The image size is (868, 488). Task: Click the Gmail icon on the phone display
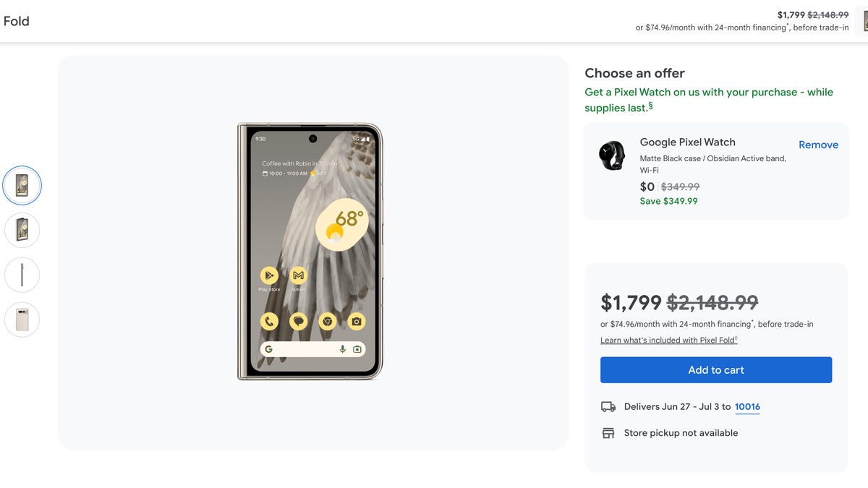[x=298, y=275]
